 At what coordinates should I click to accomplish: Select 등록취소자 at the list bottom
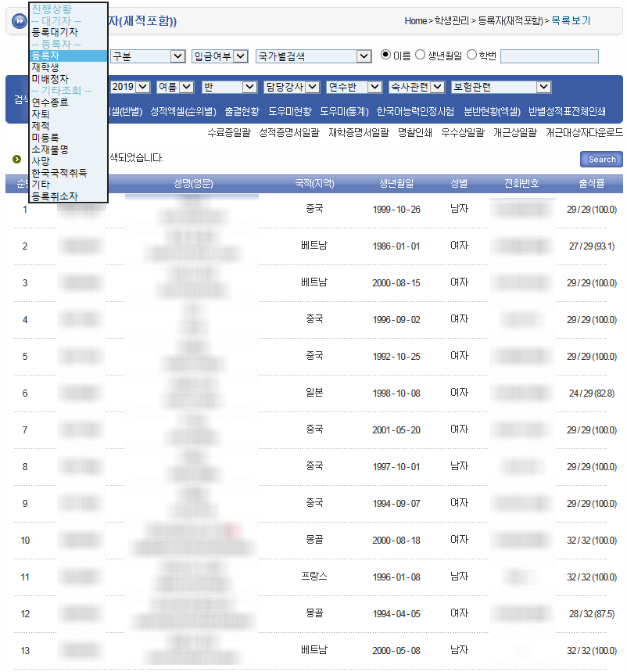click(55, 196)
